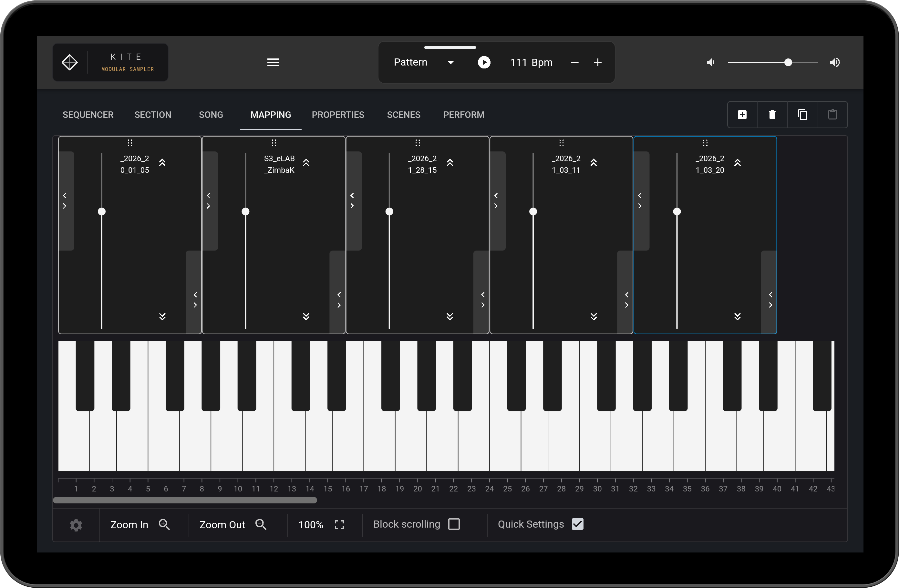Switch to the SEQUENCER tab
The image size is (899, 588).
click(88, 115)
